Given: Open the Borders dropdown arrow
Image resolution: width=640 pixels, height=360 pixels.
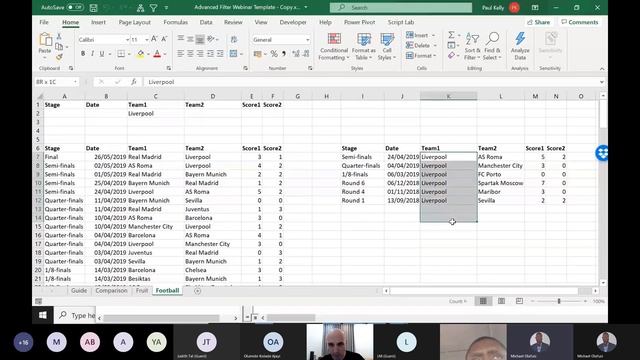Looking at the screenshot, I should (x=129, y=54).
